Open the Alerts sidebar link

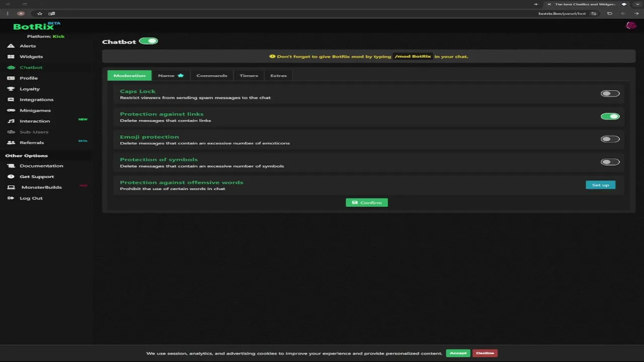point(28,46)
